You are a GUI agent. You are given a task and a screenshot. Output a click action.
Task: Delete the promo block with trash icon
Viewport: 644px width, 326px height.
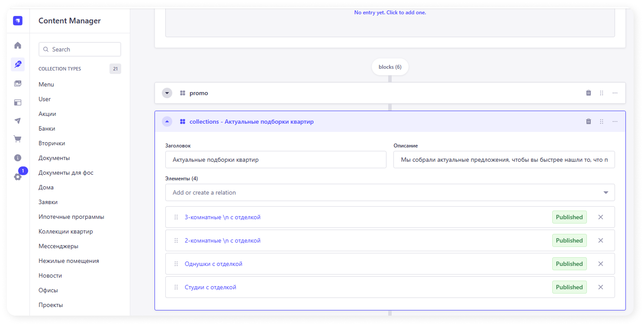[588, 93]
